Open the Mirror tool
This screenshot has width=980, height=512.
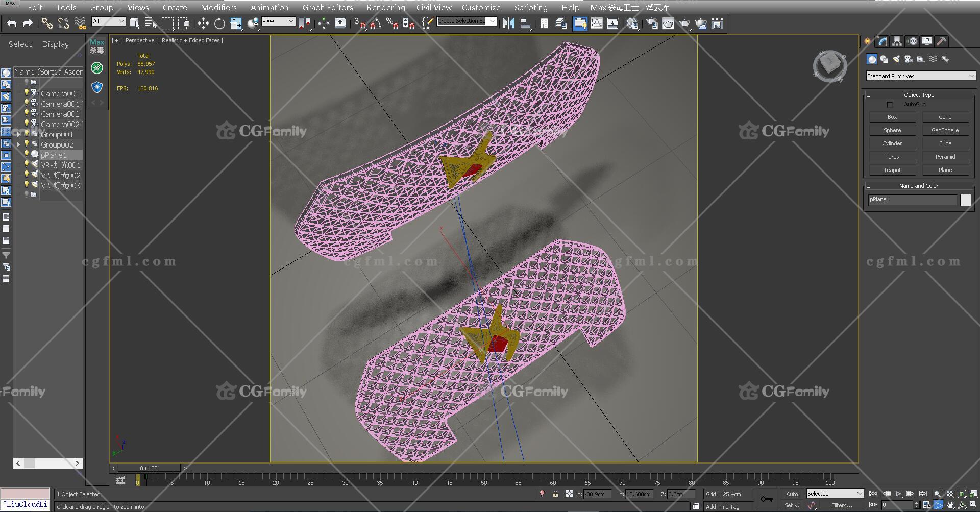(x=508, y=23)
